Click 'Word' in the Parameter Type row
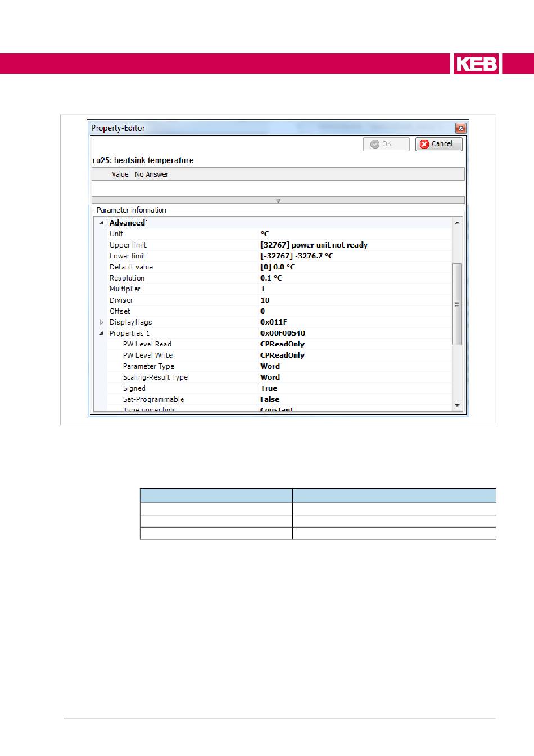534x756 pixels. tap(270, 367)
